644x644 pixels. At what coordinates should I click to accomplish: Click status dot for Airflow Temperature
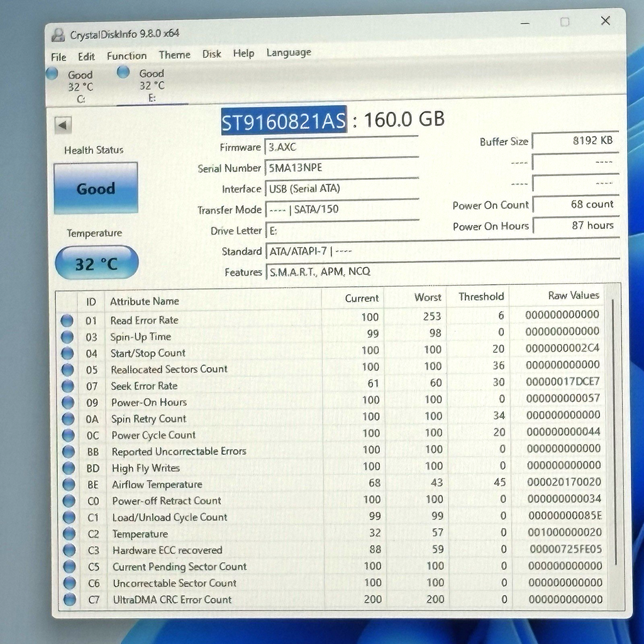(69, 485)
